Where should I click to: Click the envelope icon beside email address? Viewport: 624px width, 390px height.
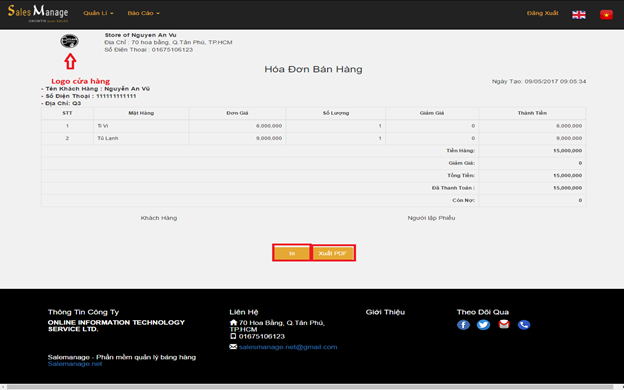(x=233, y=347)
